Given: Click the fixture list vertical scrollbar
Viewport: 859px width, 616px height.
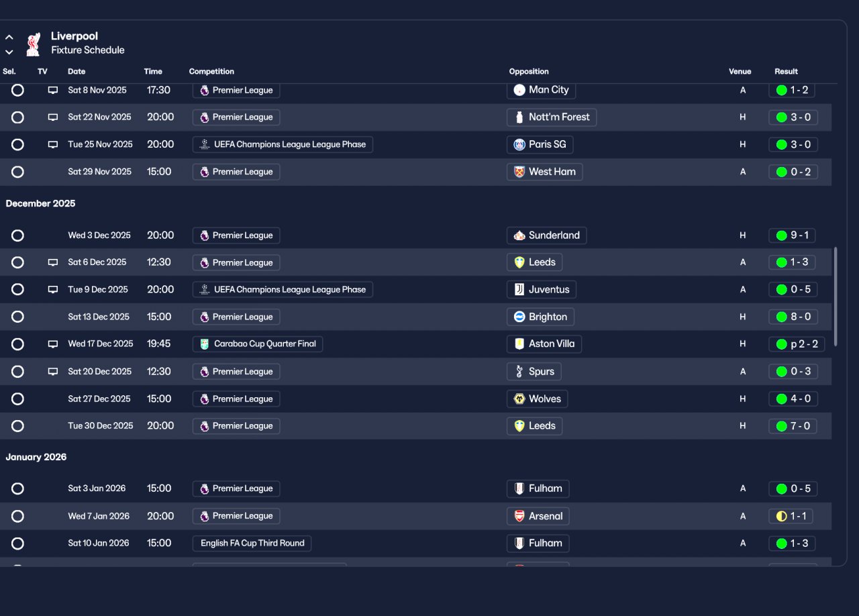Looking at the screenshot, I should [x=836, y=297].
